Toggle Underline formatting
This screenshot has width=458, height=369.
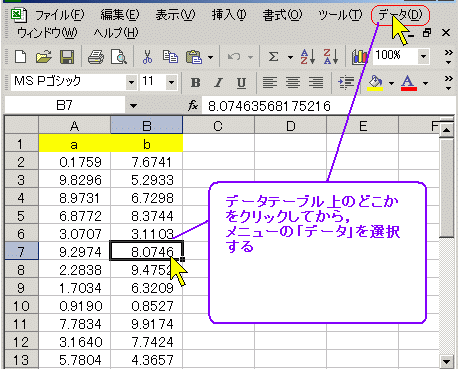pos(241,82)
